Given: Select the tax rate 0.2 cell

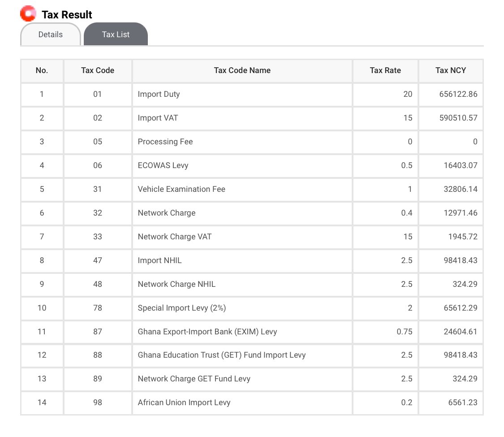Looking at the screenshot, I should coord(385,402).
